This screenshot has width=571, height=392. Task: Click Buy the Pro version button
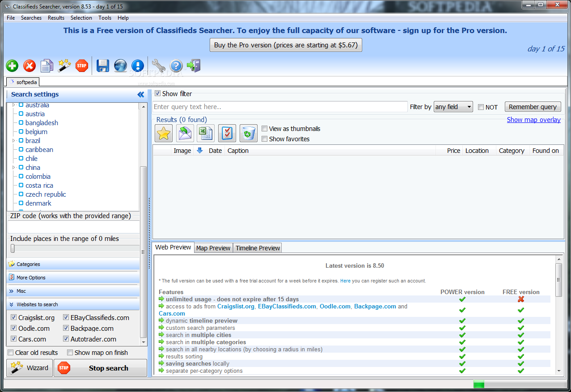286,45
